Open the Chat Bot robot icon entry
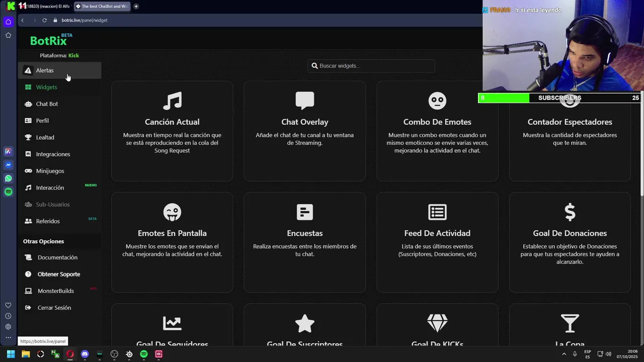 pos(60,104)
